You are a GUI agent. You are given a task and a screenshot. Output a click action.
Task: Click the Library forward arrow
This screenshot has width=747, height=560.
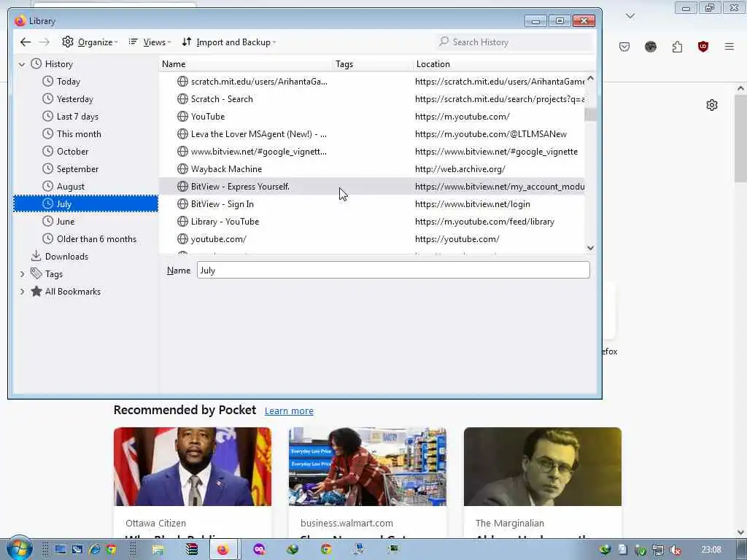(x=44, y=42)
